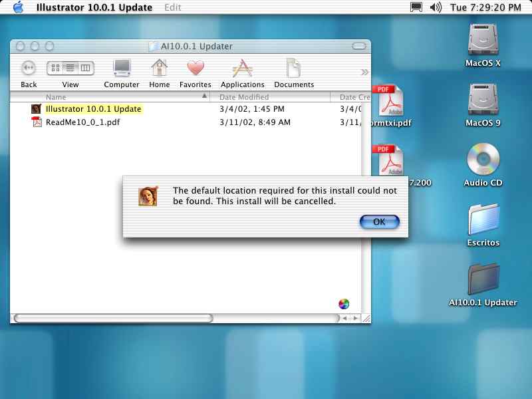Select AI10.0.1 Updater desktop folder

tap(483, 285)
